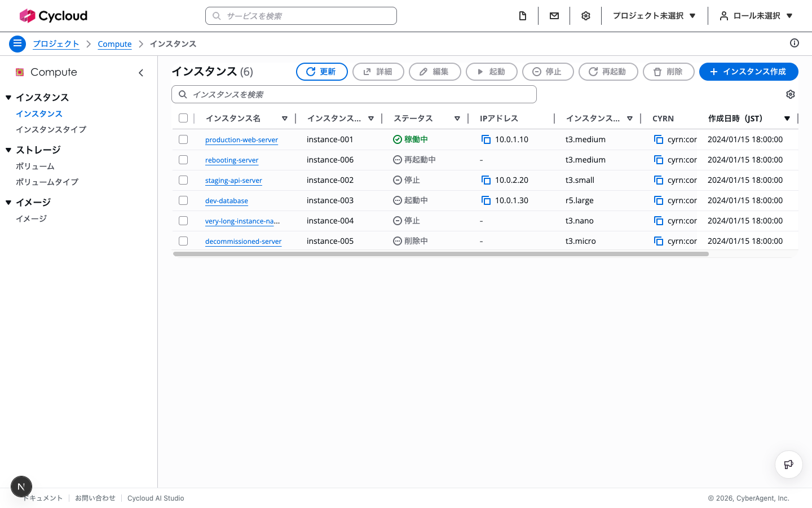812x508 pixels.
Task: Click the インスタンス作成 button
Action: click(x=749, y=72)
